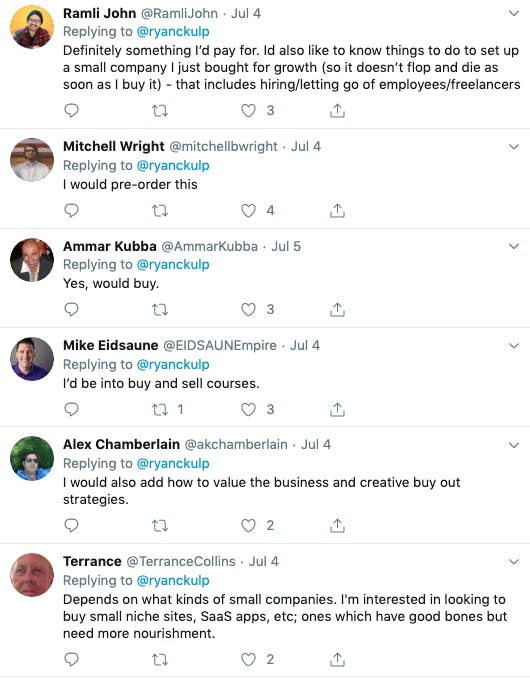530x679 pixels.
Task: Share Mike Eidsaune's tweet
Action: coord(337,409)
